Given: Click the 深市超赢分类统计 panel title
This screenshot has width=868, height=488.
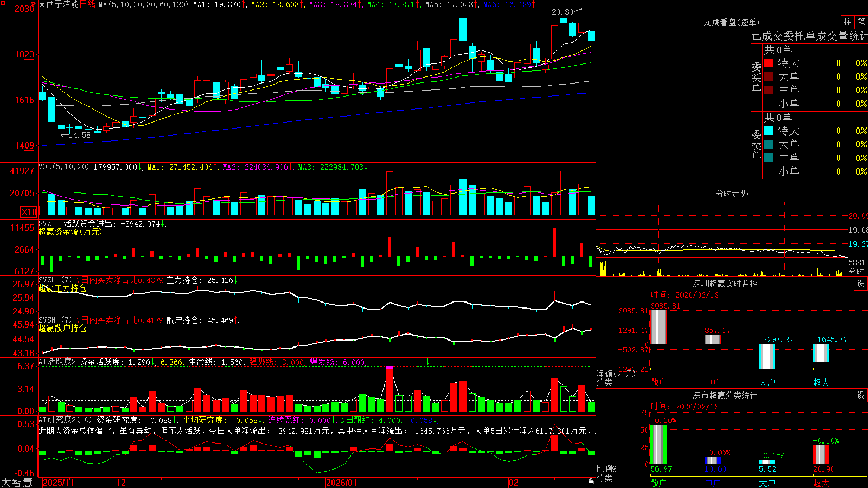Looking at the screenshot, I should tap(725, 395).
